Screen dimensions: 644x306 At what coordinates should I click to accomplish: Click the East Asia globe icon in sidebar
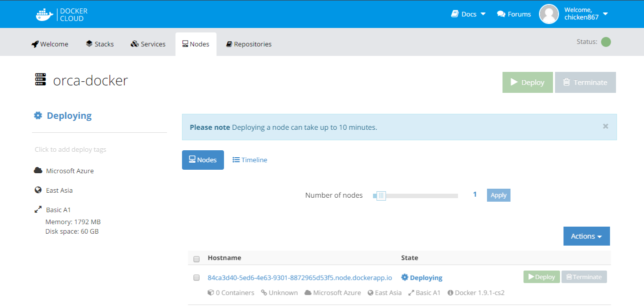(x=38, y=190)
